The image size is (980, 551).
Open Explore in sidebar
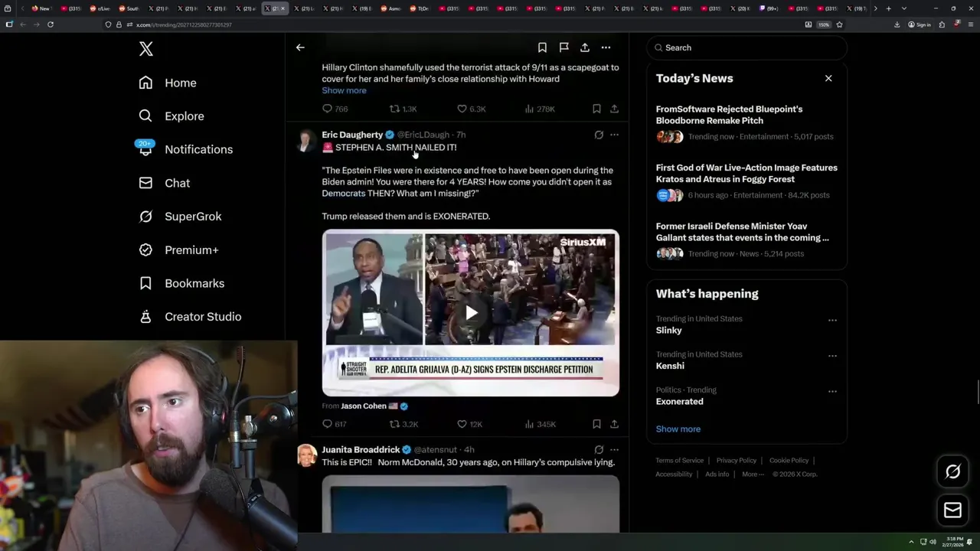(171, 116)
